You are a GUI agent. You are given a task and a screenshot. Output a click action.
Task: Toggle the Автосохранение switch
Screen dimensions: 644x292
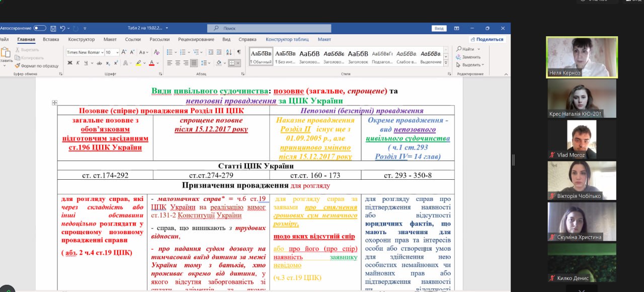pos(40,28)
